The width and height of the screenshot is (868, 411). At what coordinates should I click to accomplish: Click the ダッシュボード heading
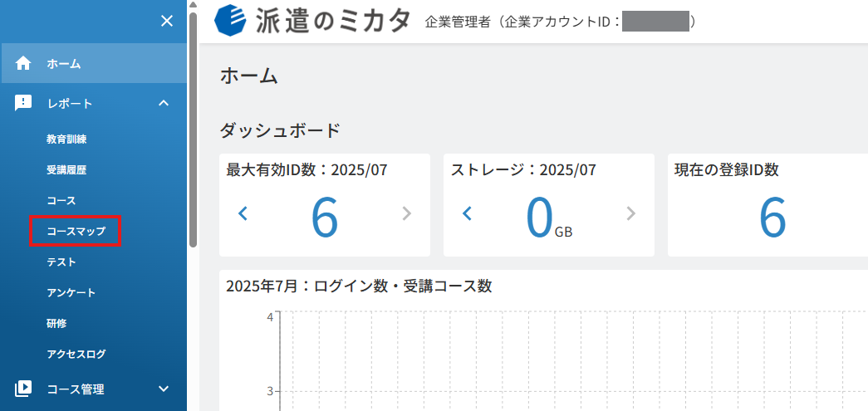[280, 131]
